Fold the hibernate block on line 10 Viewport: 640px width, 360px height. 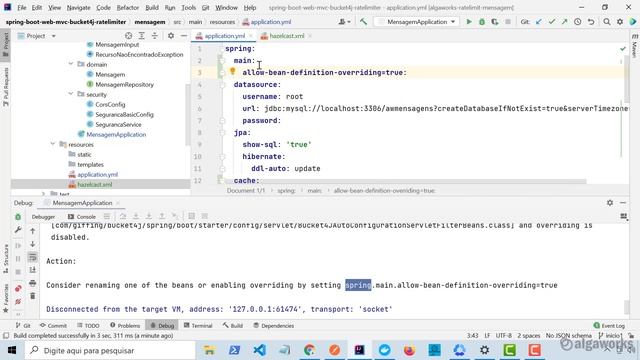click(222, 157)
